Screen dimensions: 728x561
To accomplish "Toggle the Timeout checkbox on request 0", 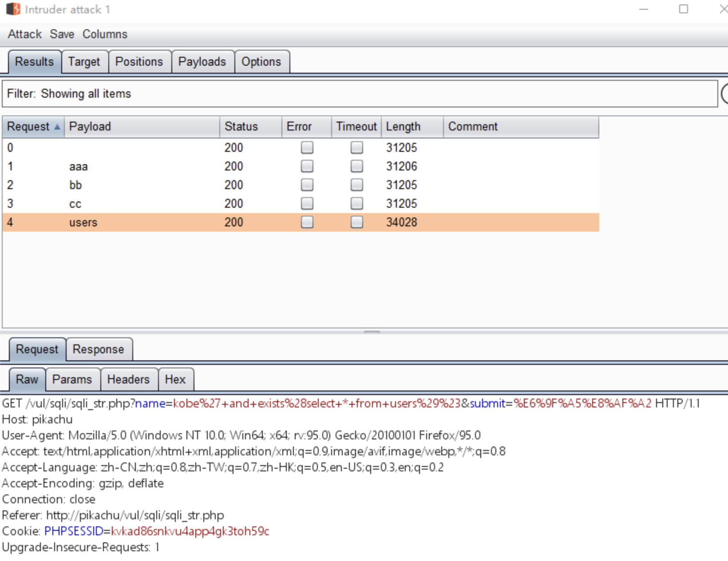I will [356, 147].
